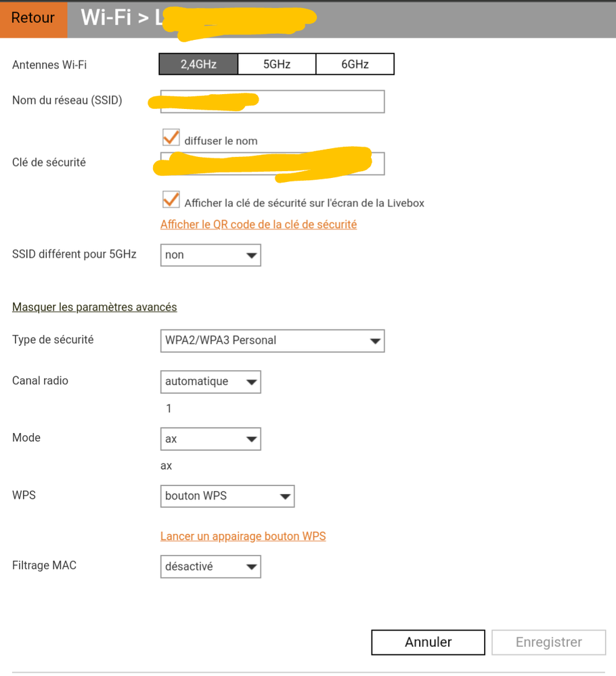
Task: Open the Canal radio dropdown arrow
Action: click(x=252, y=382)
